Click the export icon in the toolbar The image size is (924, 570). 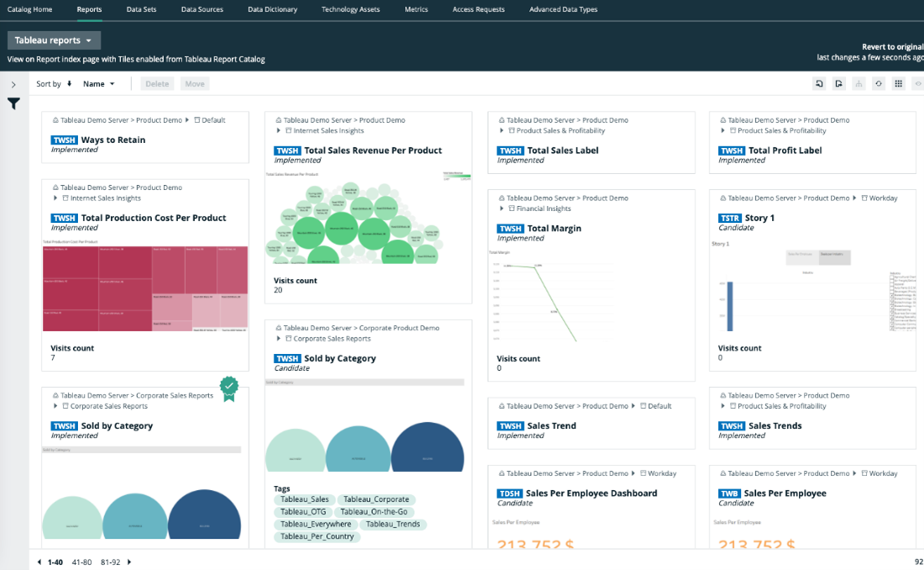838,83
